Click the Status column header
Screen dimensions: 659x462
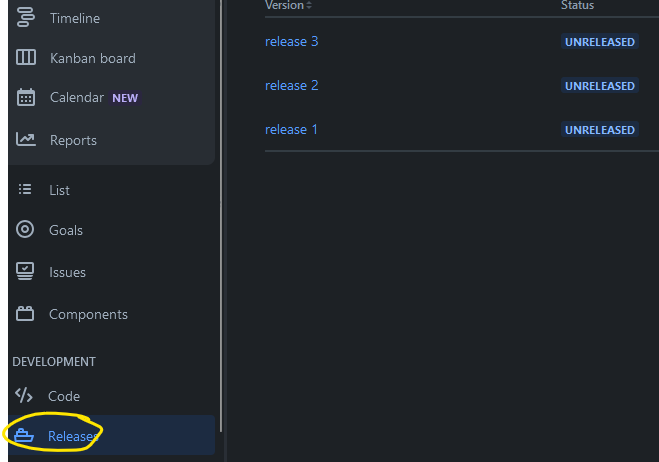(x=577, y=6)
